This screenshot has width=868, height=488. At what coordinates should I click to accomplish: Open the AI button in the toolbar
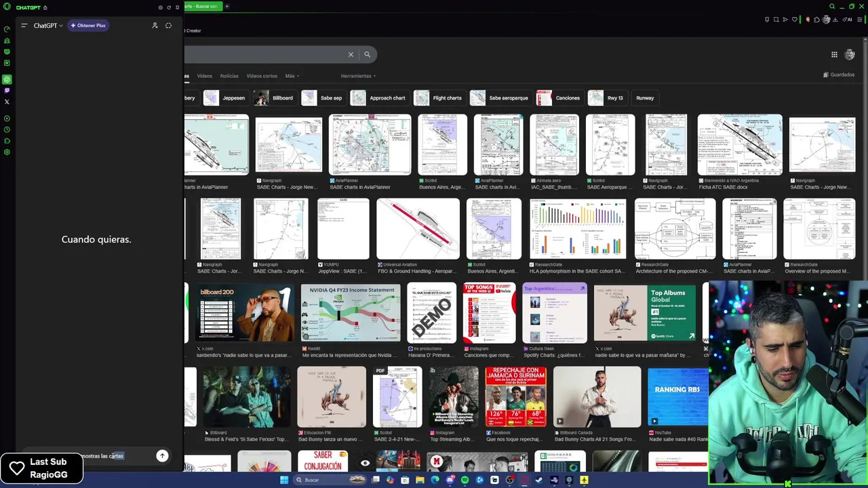tap(848, 20)
